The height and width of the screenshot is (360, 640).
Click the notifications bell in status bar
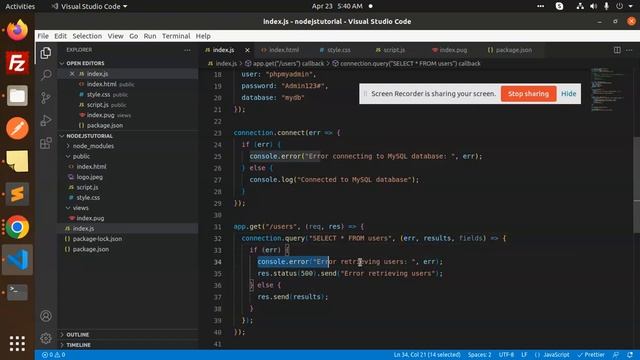630,355
